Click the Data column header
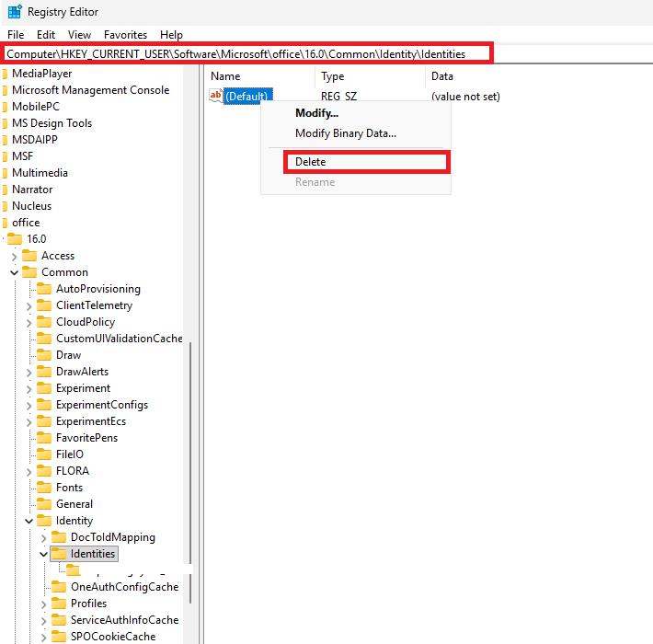 pyautogui.click(x=441, y=76)
